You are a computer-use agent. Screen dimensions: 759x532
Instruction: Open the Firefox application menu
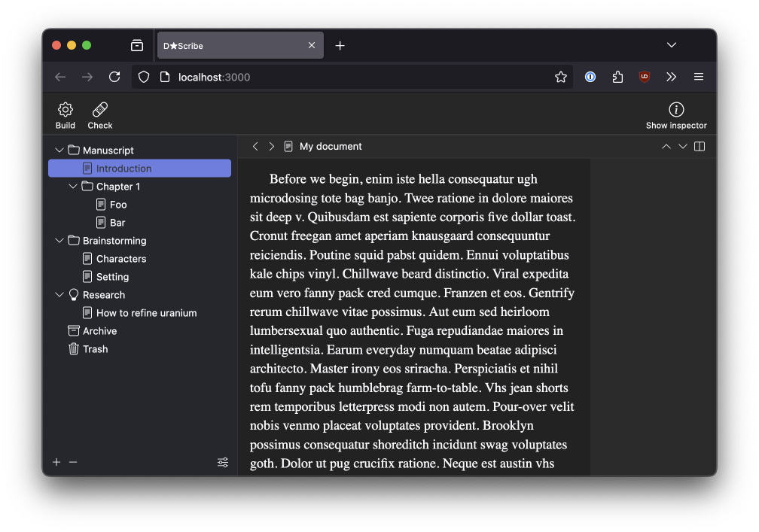point(699,77)
